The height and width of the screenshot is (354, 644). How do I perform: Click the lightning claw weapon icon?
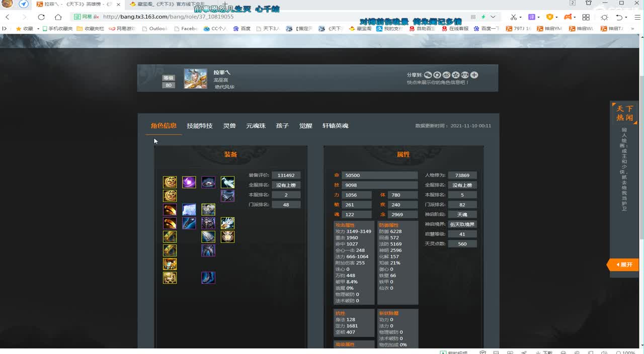227,223
